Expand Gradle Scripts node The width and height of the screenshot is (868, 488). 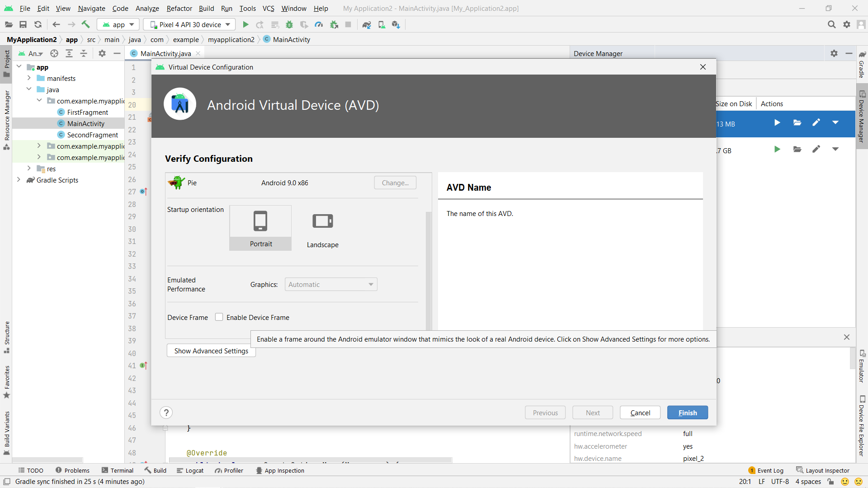click(19, 179)
